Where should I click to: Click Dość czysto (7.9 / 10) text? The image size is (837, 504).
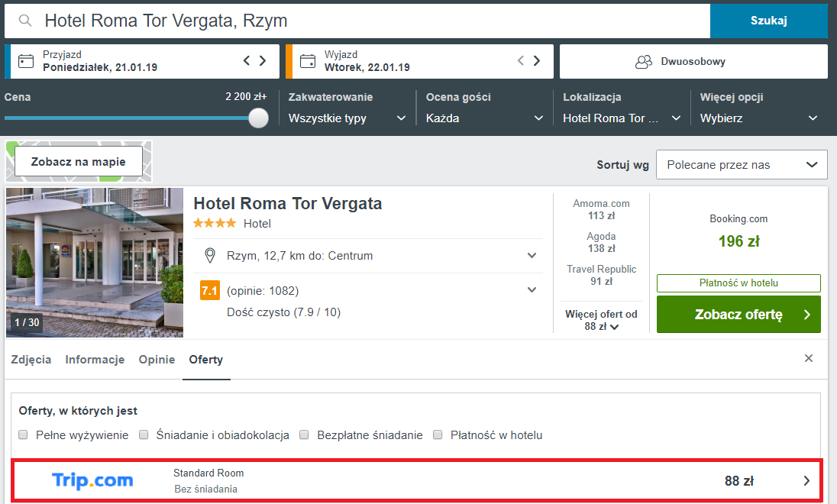click(283, 312)
